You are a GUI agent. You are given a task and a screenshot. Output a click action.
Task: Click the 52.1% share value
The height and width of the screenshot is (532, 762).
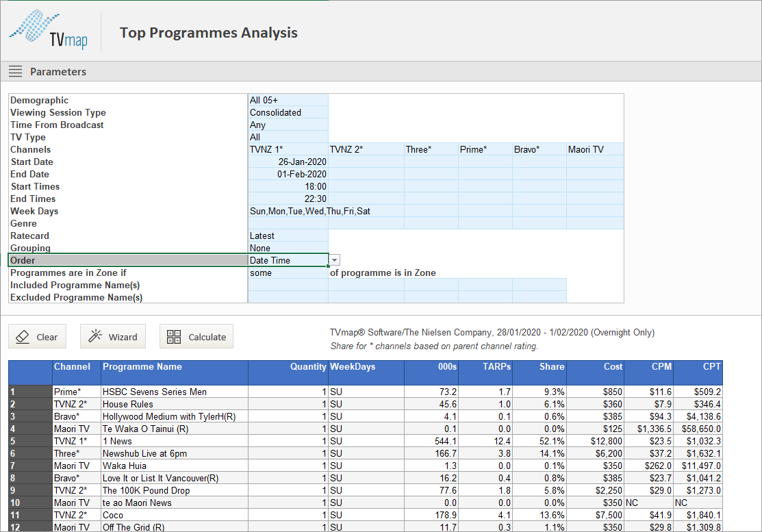click(539, 441)
